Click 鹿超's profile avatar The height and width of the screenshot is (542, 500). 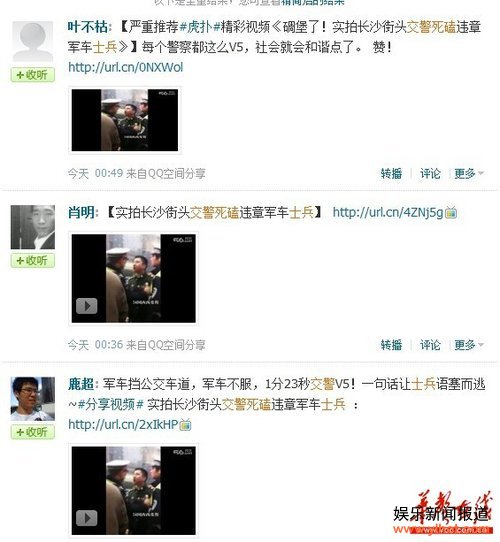click(x=33, y=399)
